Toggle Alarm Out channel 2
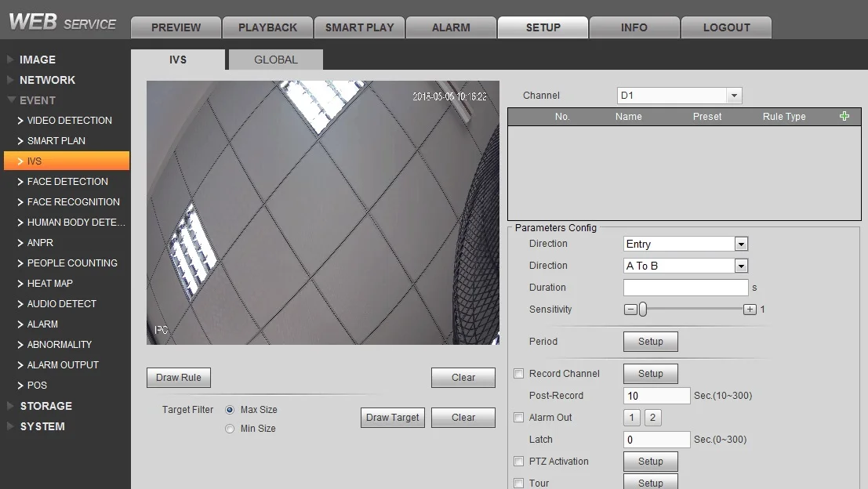The width and height of the screenshot is (868, 489). click(x=652, y=418)
